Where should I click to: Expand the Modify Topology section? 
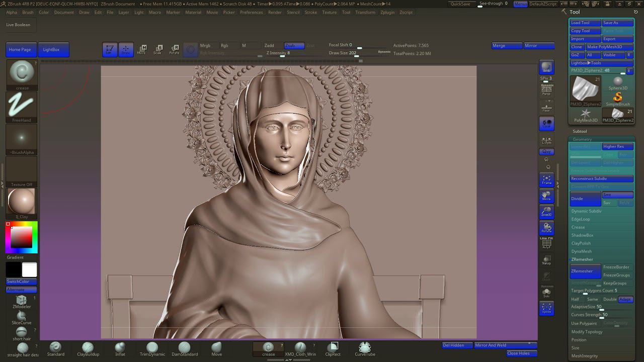(587, 332)
